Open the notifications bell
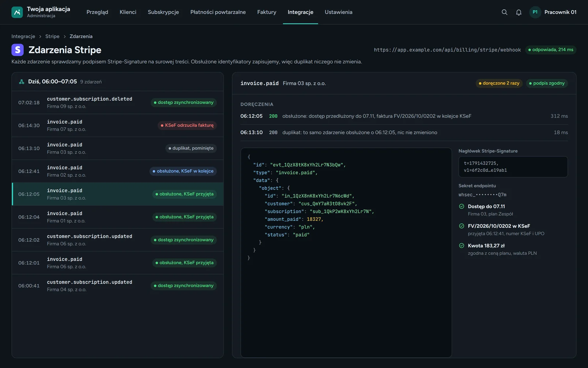The width and height of the screenshot is (588, 368). pyautogui.click(x=519, y=12)
